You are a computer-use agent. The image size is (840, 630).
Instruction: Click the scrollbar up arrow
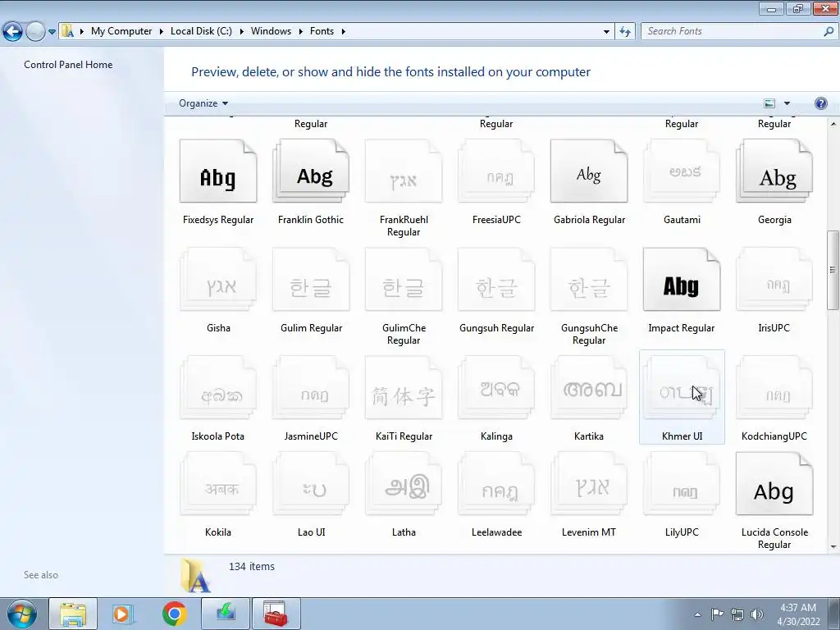tap(833, 125)
